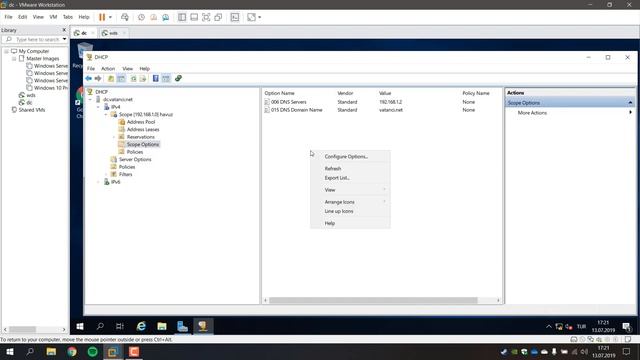Collapse the dc.vatanci.net server node
This screenshot has height=360, width=640.
pos(91,100)
